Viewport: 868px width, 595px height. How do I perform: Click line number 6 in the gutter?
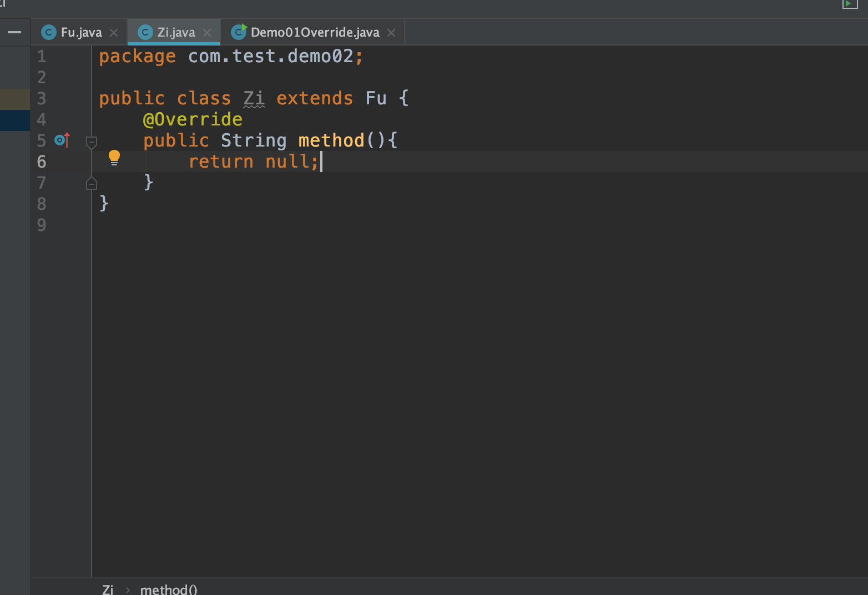41,162
